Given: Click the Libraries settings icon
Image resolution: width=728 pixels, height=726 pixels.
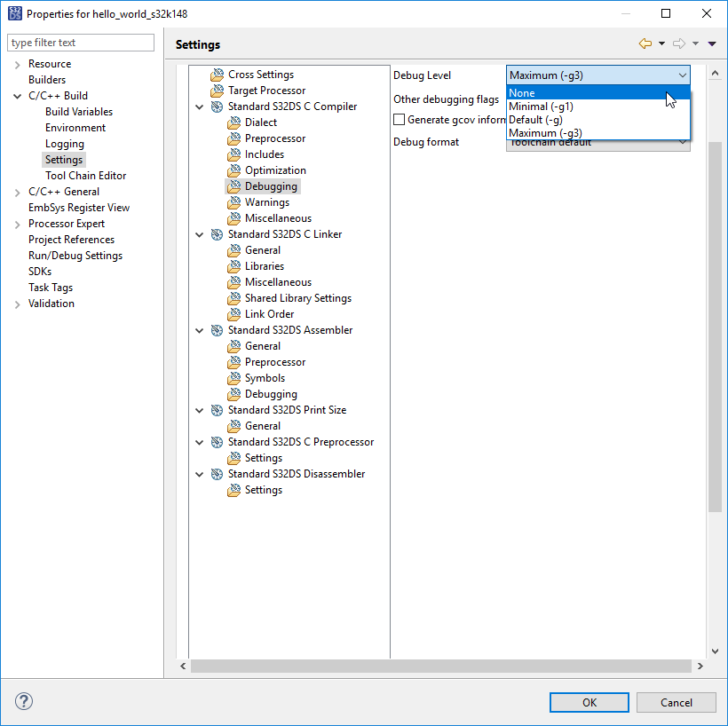Looking at the screenshot, I should (x=234, y=266).
